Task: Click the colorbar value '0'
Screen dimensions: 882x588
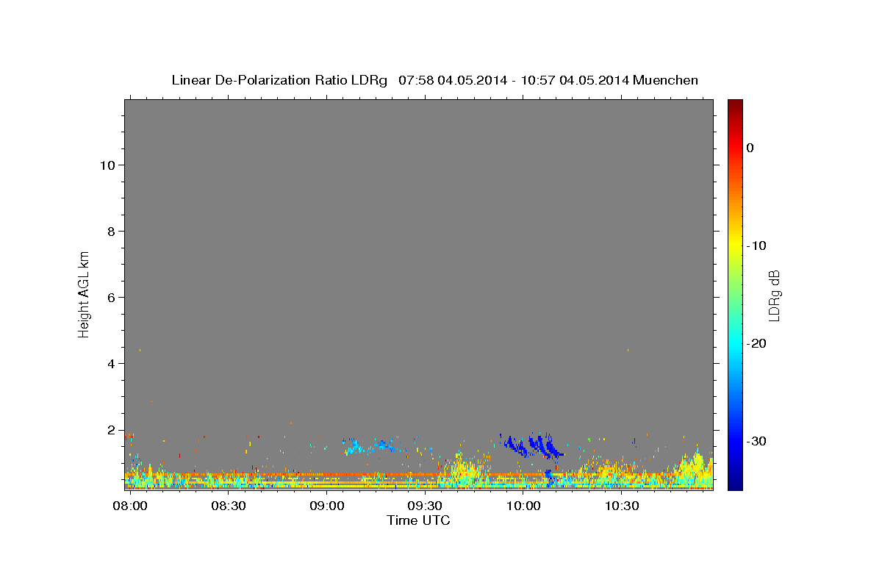Action: tap(750, 148)
